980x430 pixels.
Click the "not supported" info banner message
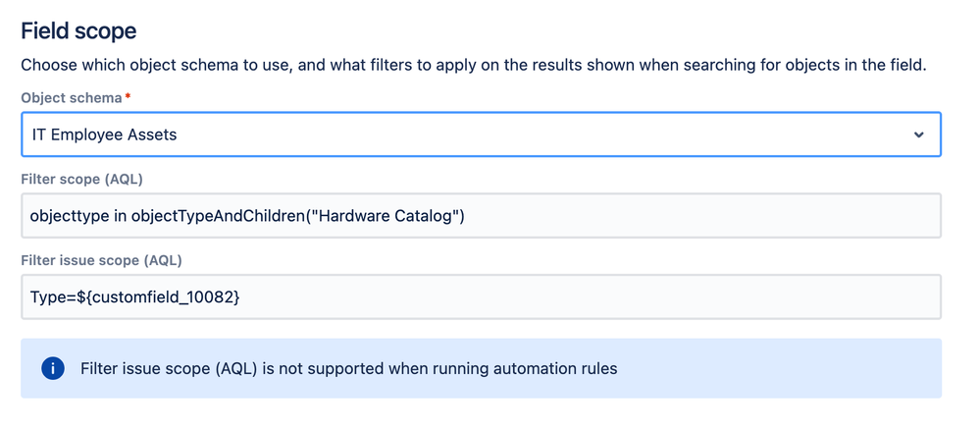point(348,368)
